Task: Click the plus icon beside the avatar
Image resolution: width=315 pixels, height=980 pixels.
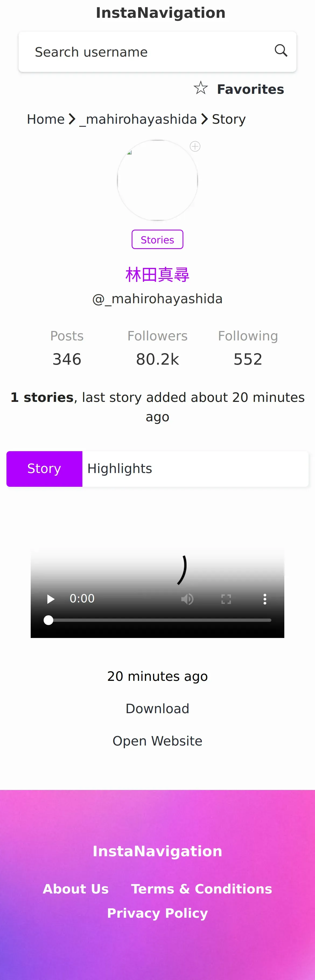Action: click(x=195, y=146)
